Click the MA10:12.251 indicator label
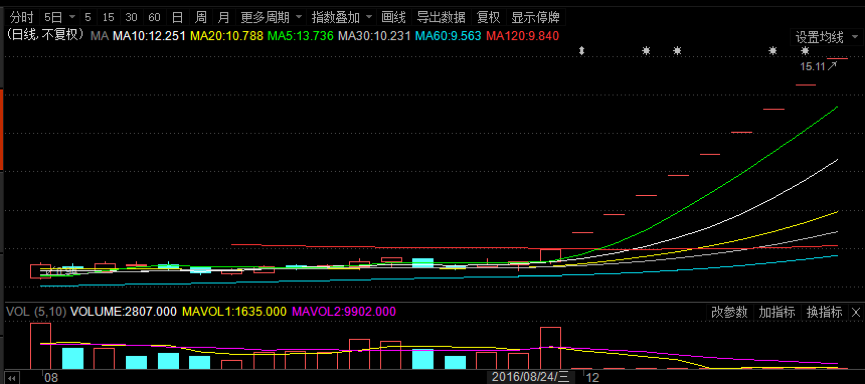The image size is (865, 384). click(149, 36)
